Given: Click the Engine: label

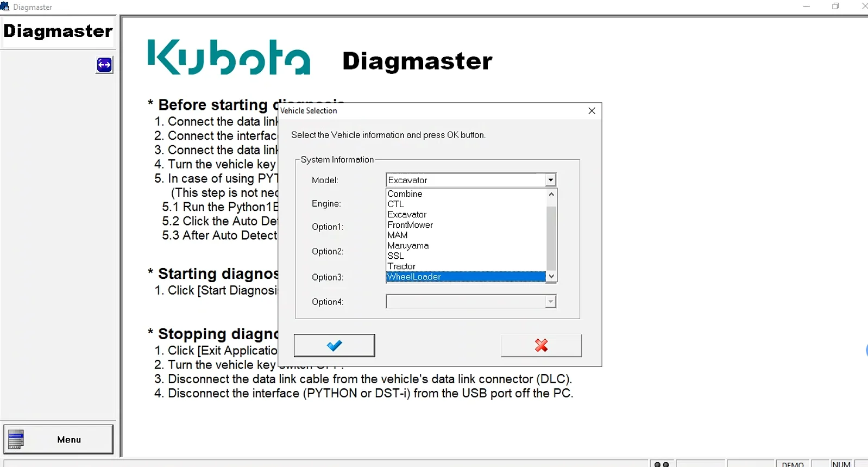Looking at the screenshot, I should (x=326, y=203).
